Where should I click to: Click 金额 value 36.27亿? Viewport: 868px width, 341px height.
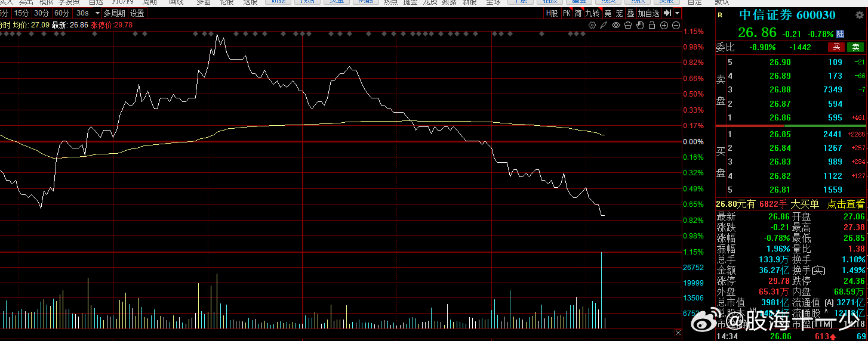(x=775, y=270)
